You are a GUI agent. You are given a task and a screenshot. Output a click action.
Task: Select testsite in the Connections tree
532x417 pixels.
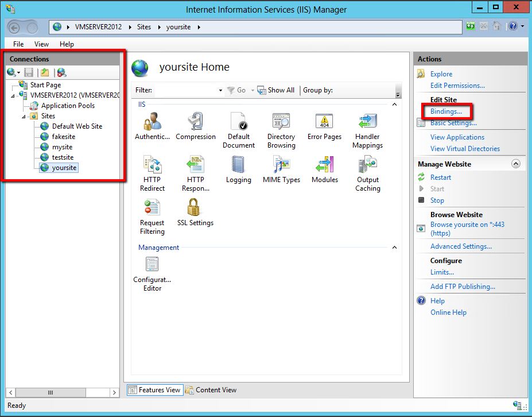tap(63, 157)
